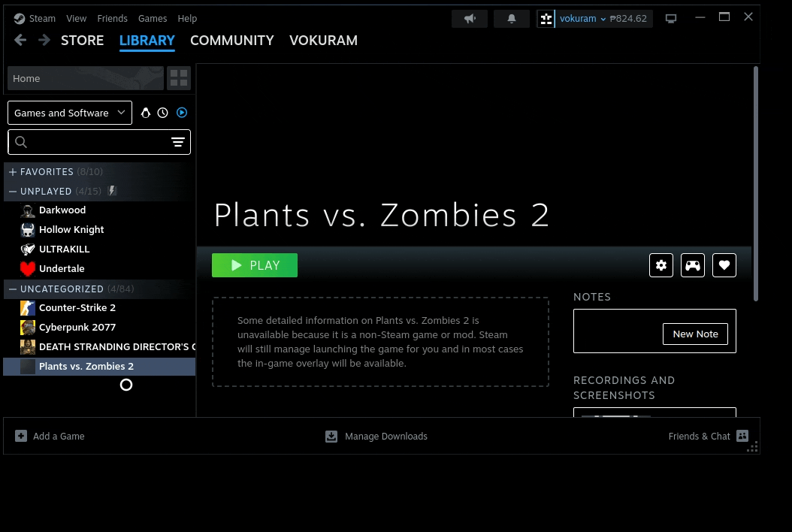This screenshot has width=792, height=532.
Task: Switch to the STORE tab
Action: pos(83,41)
